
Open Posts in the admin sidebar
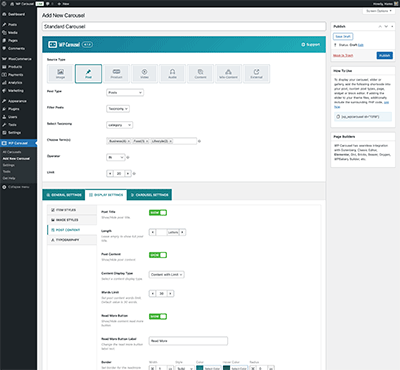12,25
